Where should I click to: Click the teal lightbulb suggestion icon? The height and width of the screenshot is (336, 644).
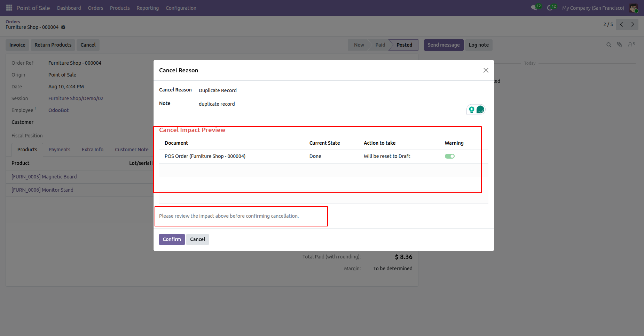(x=472, y=110)
